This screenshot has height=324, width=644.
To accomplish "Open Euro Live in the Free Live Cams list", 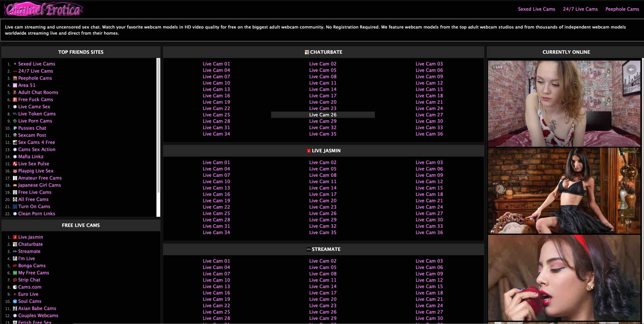I will 28,294.
